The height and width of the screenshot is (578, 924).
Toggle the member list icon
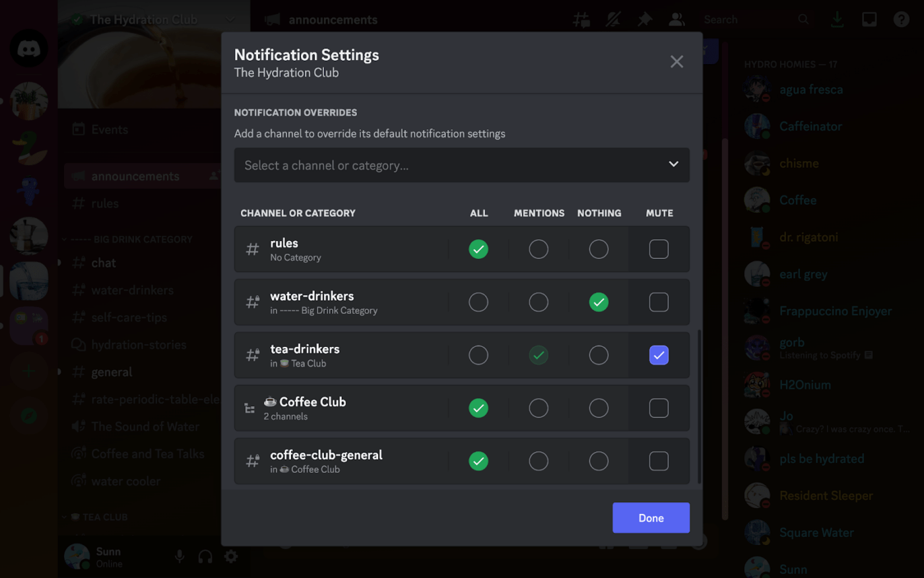[x=676, y=19]
